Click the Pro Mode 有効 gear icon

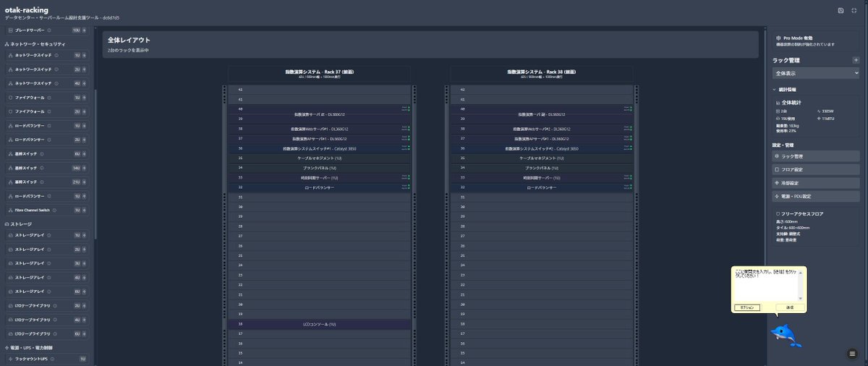[778, 37]
